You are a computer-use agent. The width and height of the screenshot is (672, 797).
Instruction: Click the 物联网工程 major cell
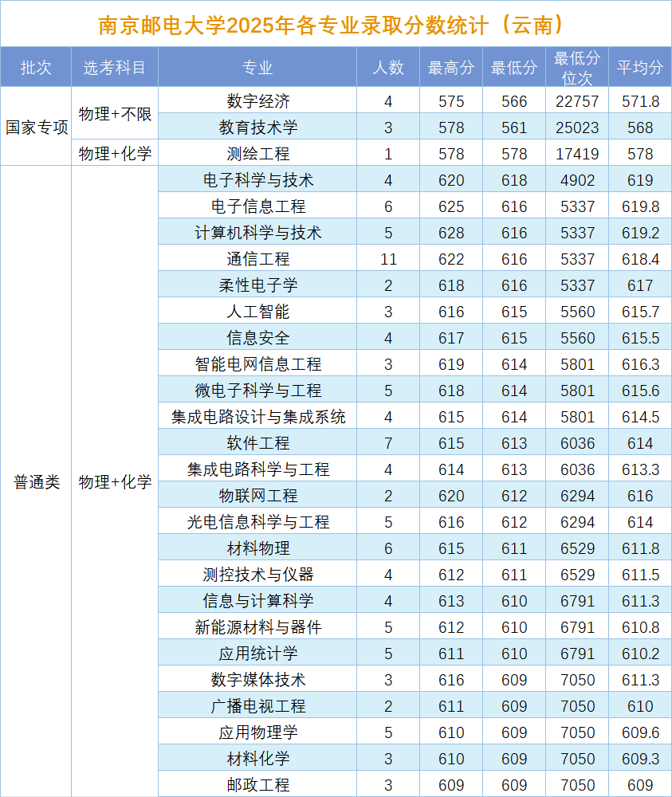[257, 496]
